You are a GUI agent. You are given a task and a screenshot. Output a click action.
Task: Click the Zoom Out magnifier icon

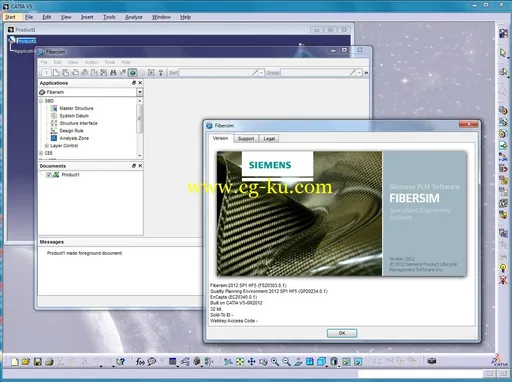[286, 361]
